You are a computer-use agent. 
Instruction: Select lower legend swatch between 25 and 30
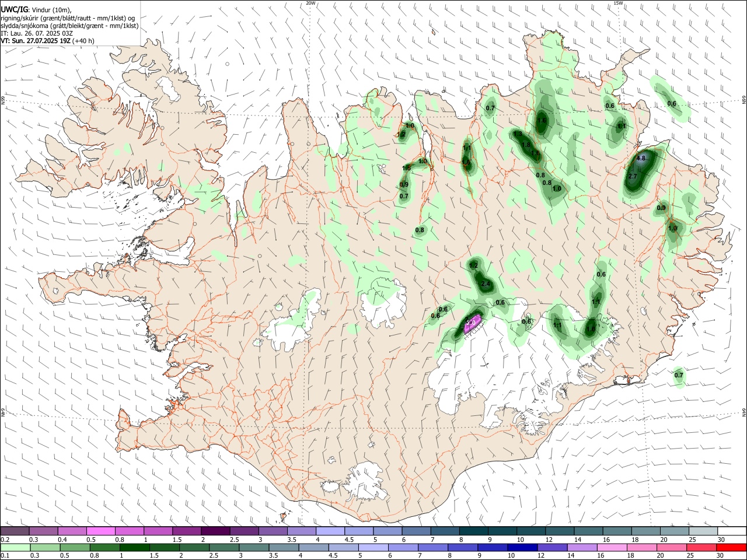(700, 547)
